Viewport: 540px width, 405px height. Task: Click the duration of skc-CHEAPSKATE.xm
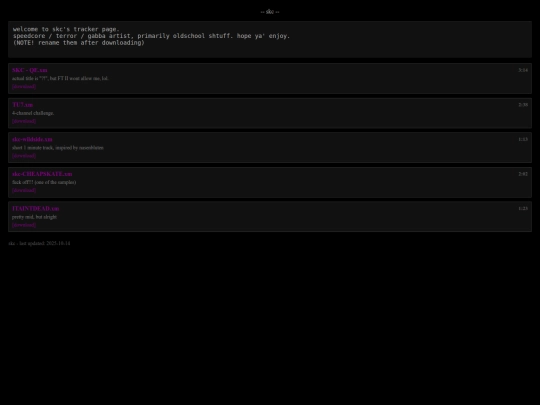(x=523, y=174)
